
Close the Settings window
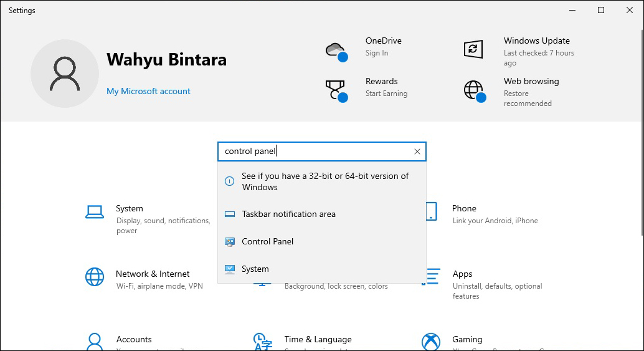tap(629, 10)
